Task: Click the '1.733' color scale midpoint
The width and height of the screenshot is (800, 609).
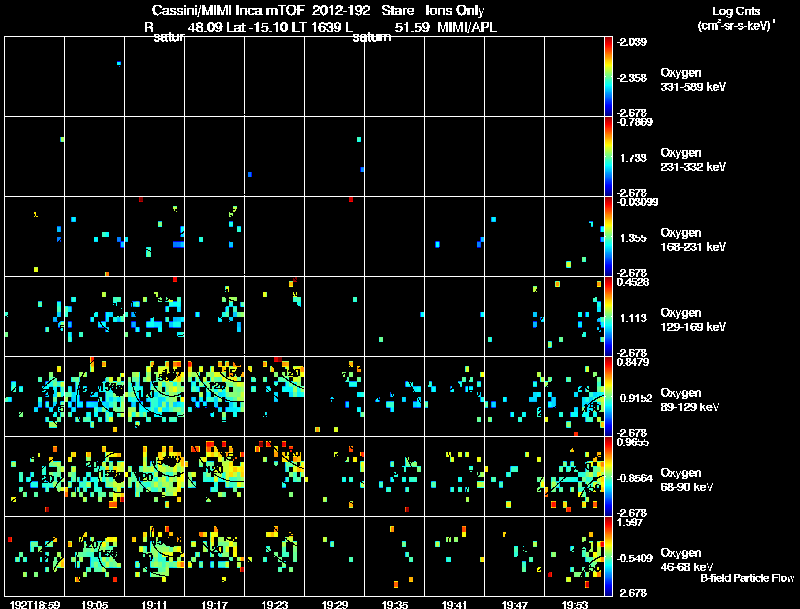Action: 633,158
